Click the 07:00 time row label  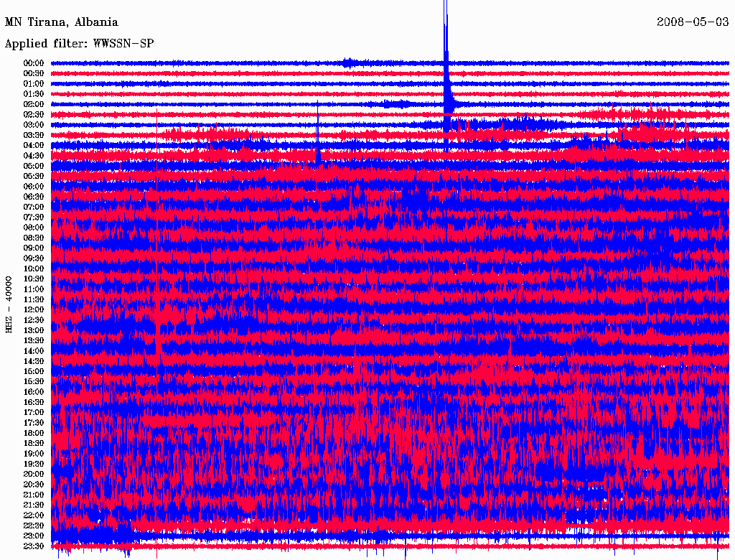(x=34, y=207)
